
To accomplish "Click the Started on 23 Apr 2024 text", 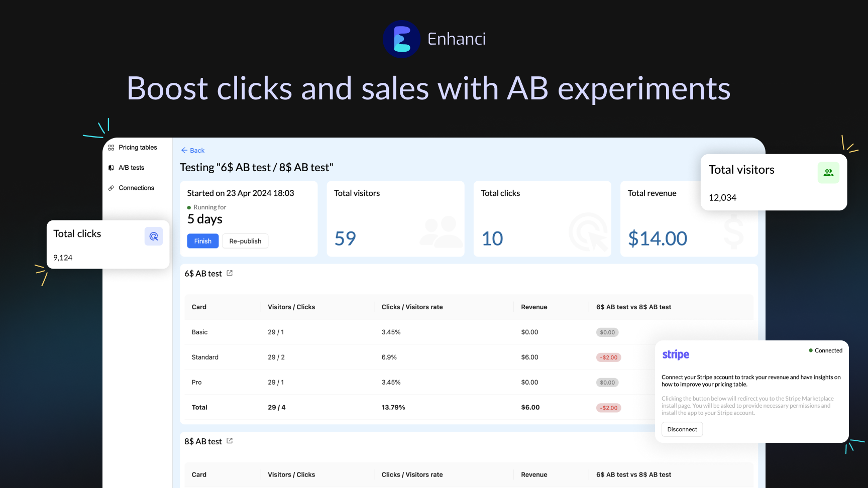I will (241, 193).
